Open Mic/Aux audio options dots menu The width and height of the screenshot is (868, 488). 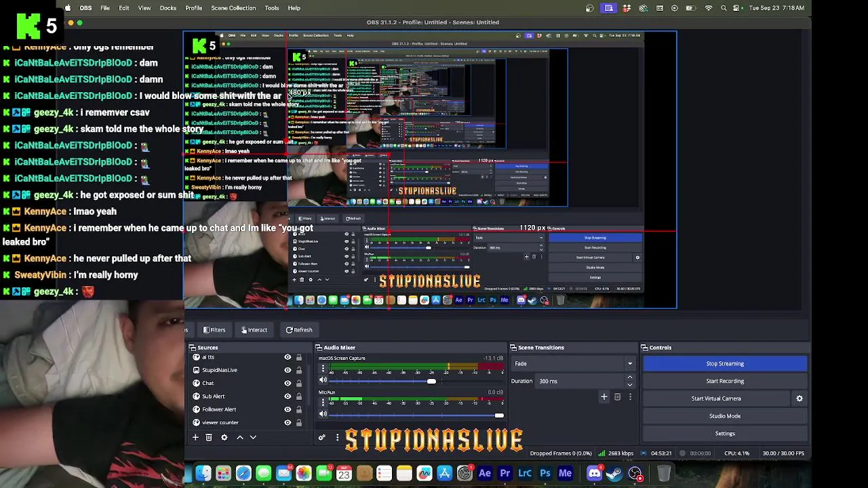323,403
